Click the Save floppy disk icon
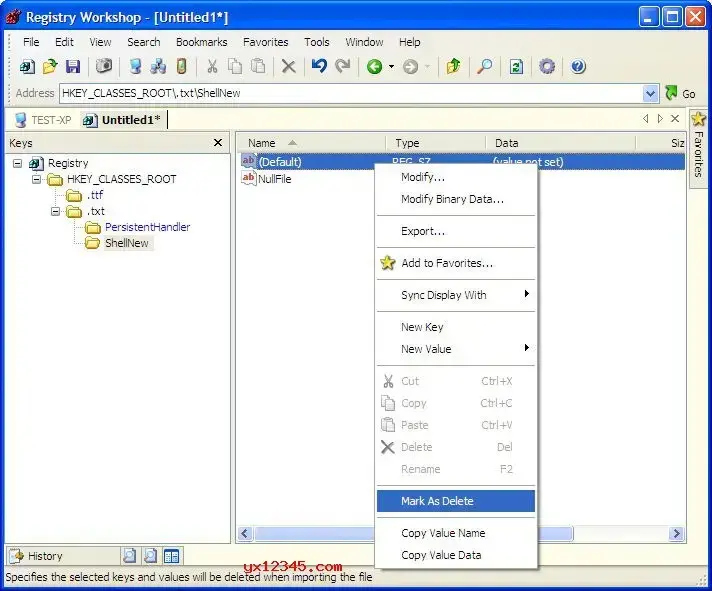Image resolution: width=712 pixels, height=591 pixels. [x=73, y=67]
